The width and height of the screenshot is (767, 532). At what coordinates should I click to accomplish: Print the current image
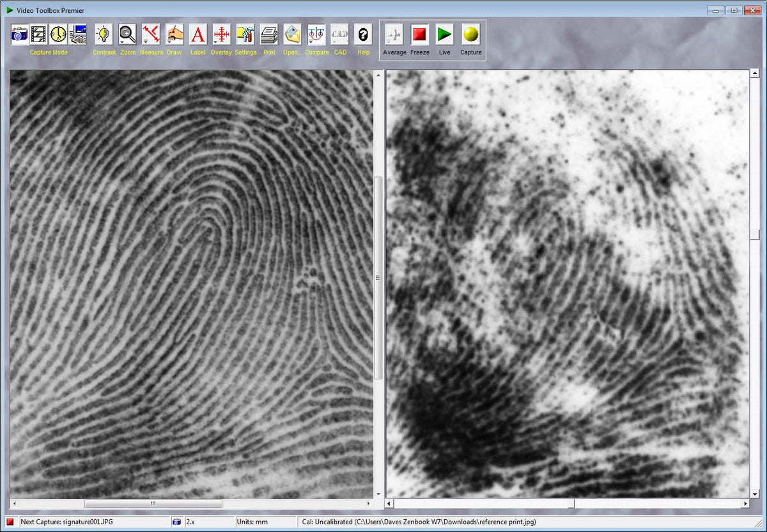(x=269, y=34)
